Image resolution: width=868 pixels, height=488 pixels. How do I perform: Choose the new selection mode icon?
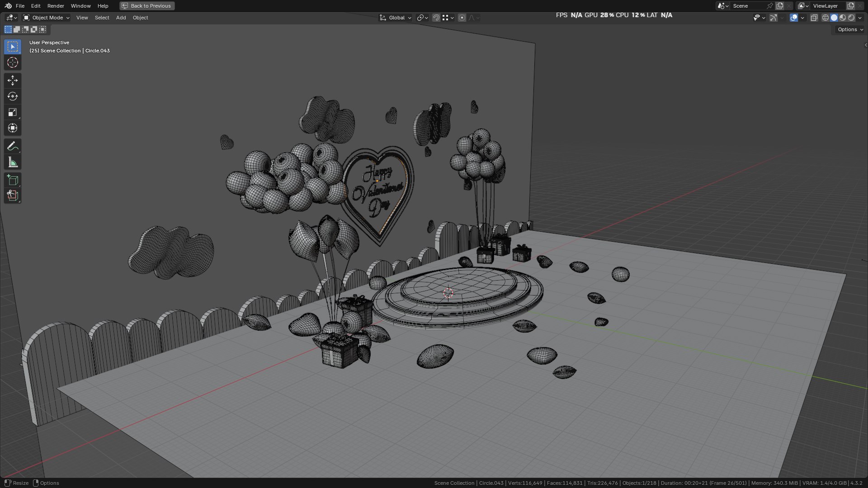pos(8,29)
